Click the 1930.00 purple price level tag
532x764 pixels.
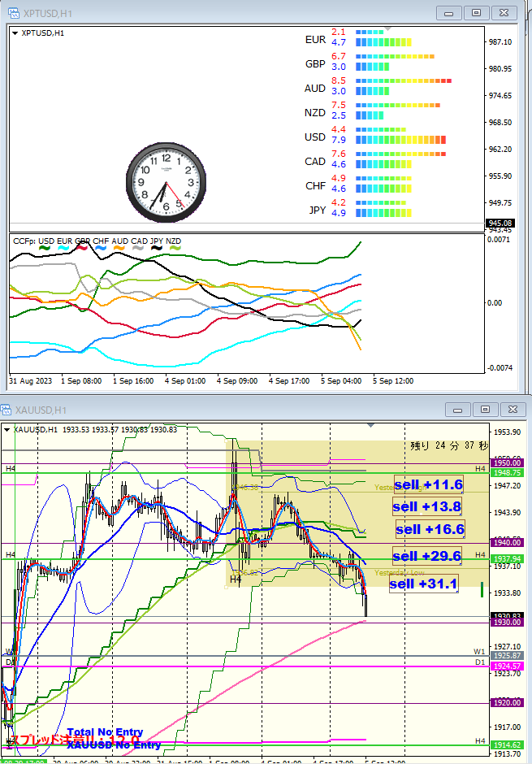(x=507, y=623)
